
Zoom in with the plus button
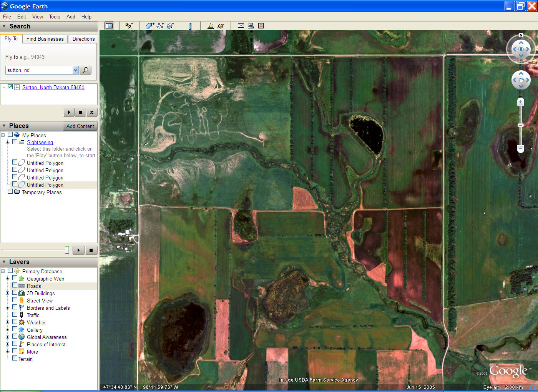(521, 102)
